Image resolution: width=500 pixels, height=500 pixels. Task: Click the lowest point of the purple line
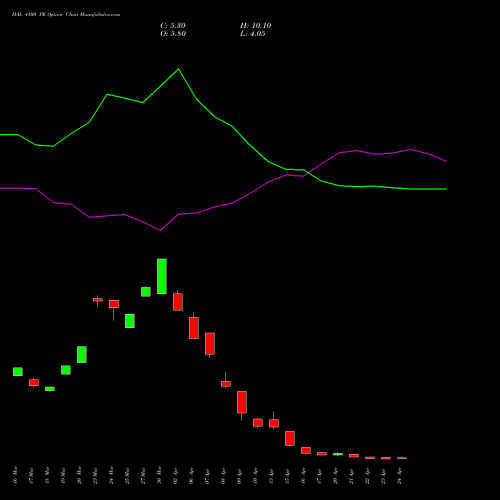coord(160,230)
